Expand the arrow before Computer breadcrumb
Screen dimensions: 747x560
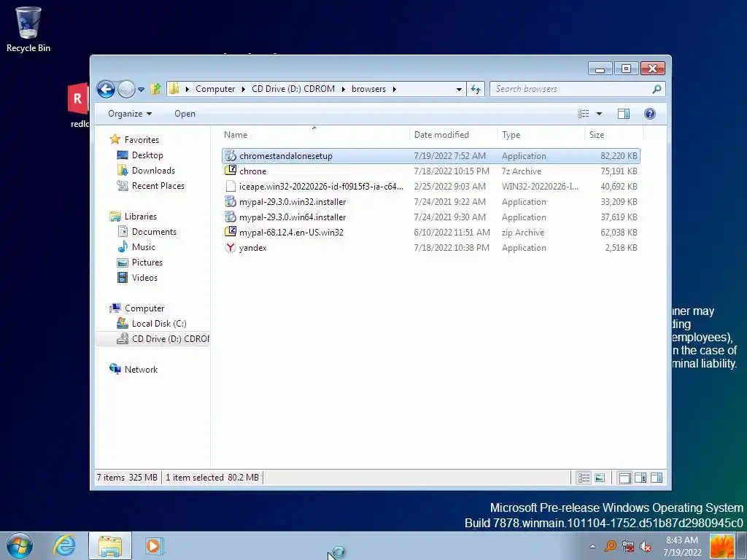click(187, 89)
